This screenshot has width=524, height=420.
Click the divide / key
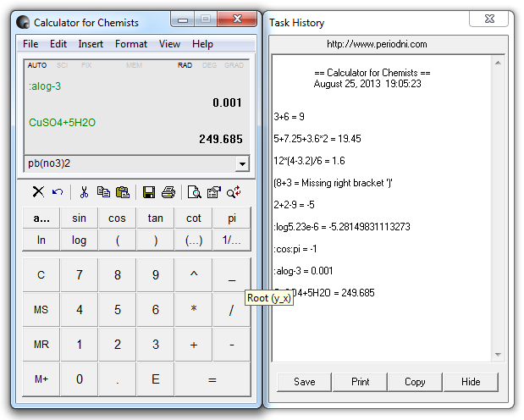pyautogui.click(x=232, y=309)
